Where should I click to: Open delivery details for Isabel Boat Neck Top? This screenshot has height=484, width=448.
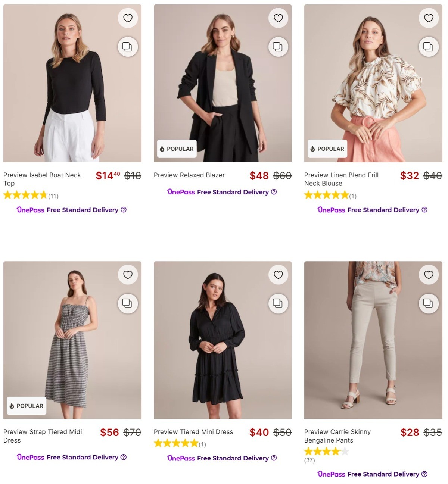(x=123, y=210)
